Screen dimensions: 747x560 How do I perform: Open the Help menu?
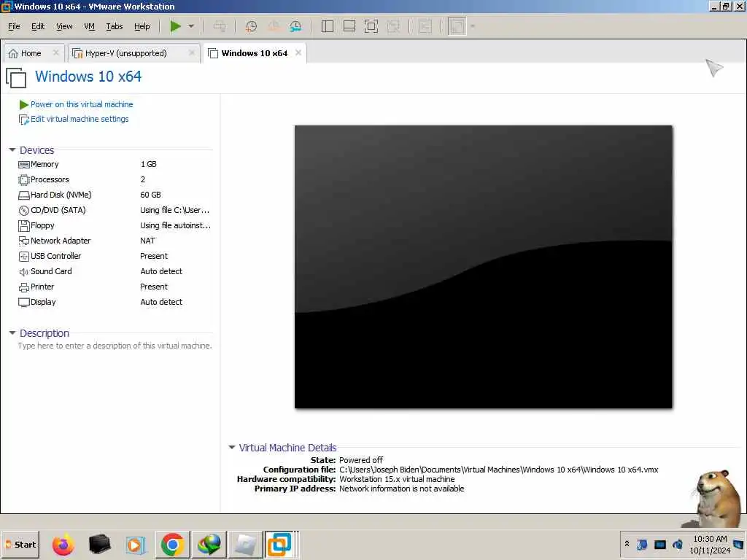[x=142, y=26]
